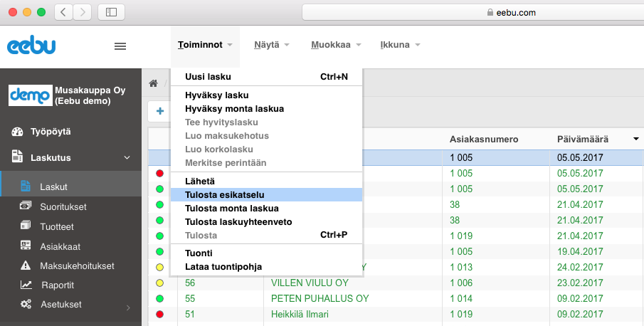Select Hyväksy monta laskua
Viewport: 644px width, 326px height.
[x=267, y=109]
